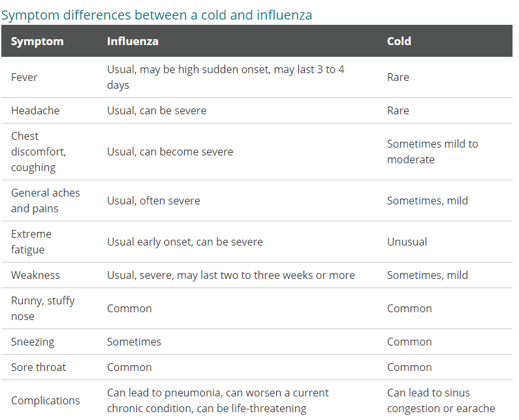Image resolution: width=519 pixels, height=420 pixels.
Task: Select the Extreme fatigue row label
Action: tap(31, 242)
